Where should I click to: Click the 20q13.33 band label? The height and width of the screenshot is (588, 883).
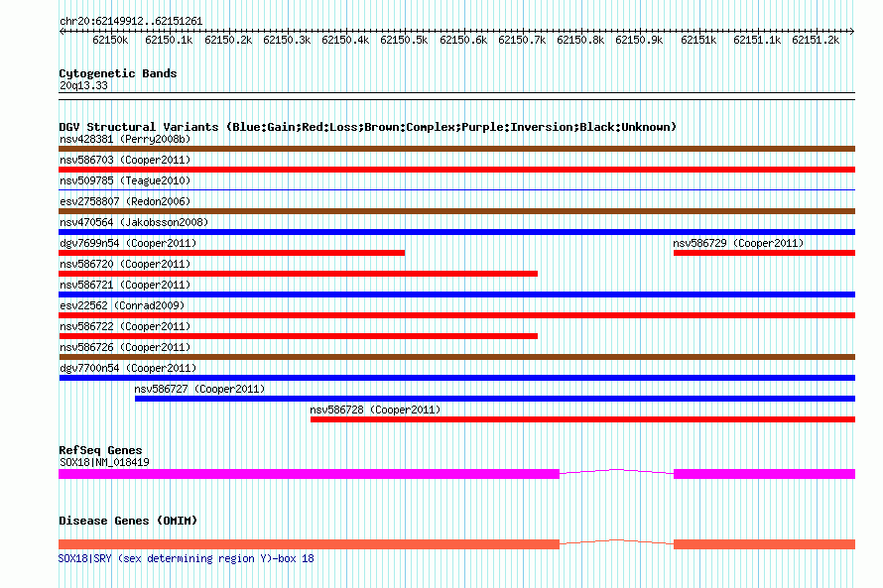pos(83,85)
